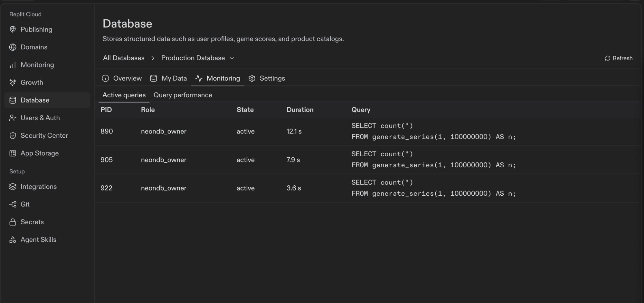Switch to the Overview tab

pyautogui.click(x=122, y=78)
